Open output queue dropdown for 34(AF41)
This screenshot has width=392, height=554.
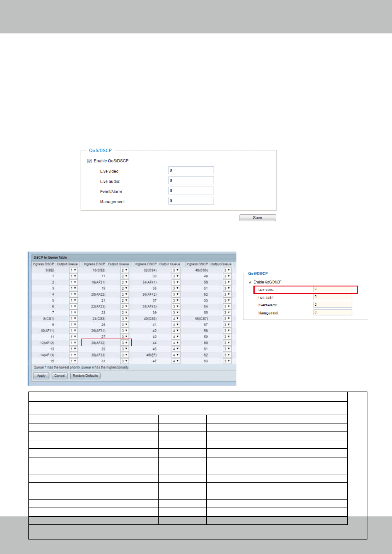point(176,282)
